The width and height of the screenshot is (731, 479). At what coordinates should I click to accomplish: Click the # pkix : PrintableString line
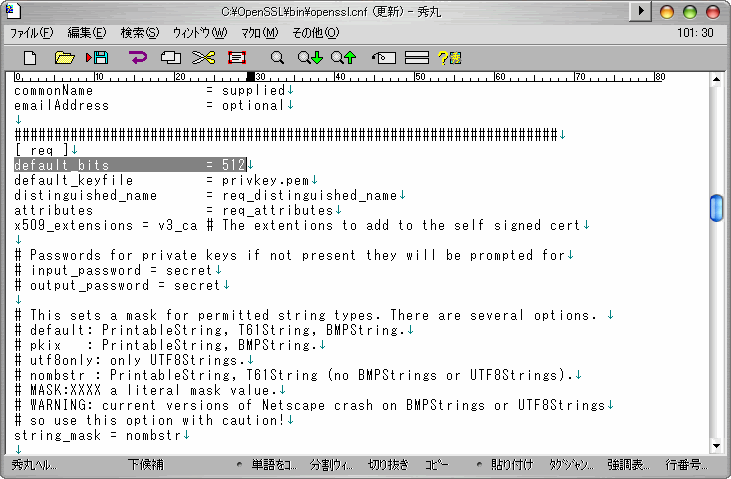166,346
